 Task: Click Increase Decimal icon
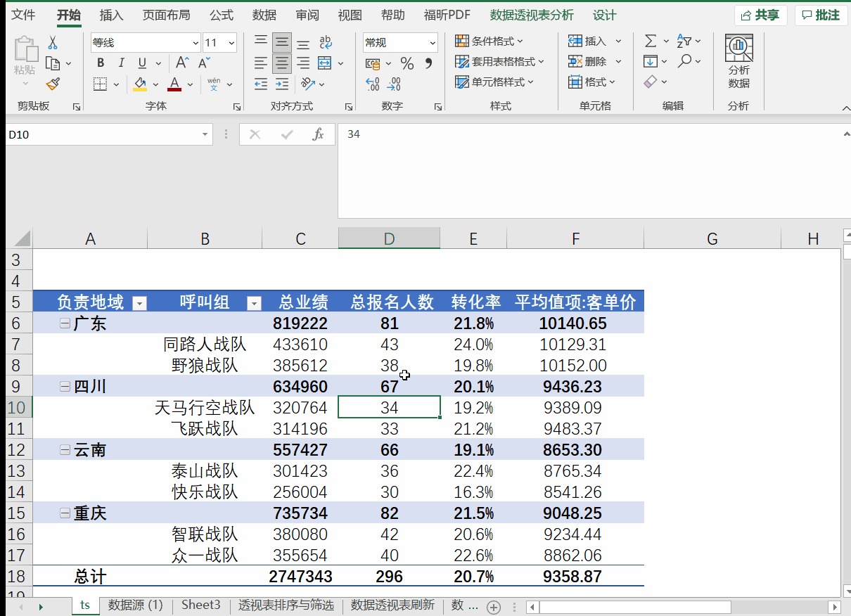click(x=373, y=84)
